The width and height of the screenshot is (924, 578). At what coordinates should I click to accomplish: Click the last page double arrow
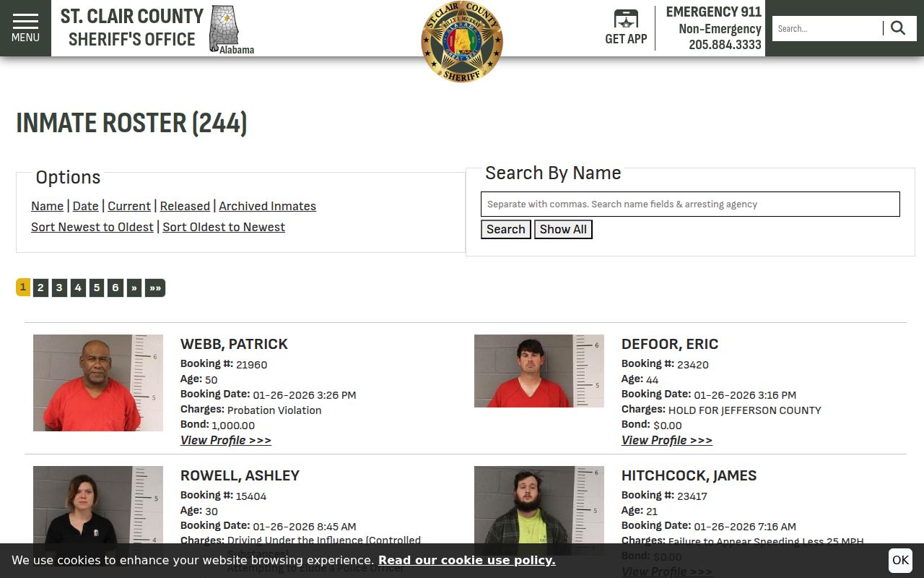[x=155, y=288]
